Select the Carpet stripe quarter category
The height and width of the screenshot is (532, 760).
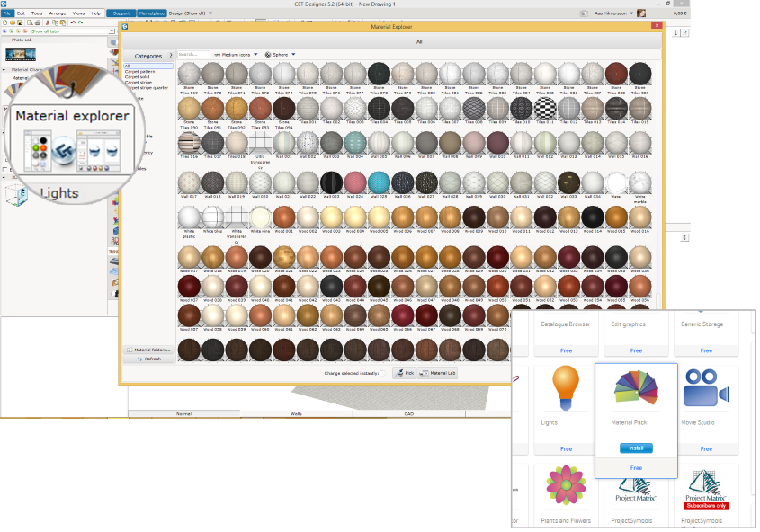point(147,87)
